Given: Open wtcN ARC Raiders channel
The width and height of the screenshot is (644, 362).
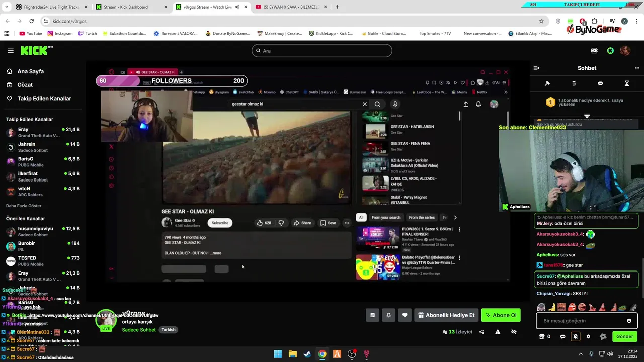Looking at the screenshot, I should coord(43,192).
